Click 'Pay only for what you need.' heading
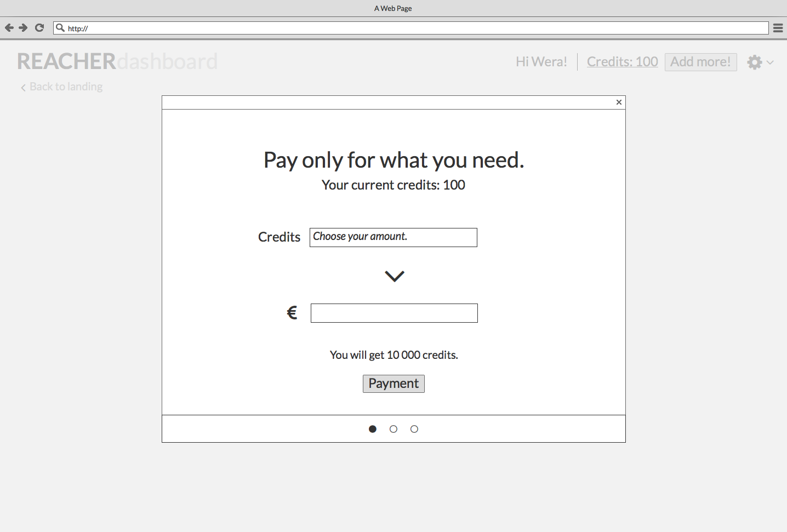The width and height of the screenshot is (787, 532). click(x=394, y=160)
